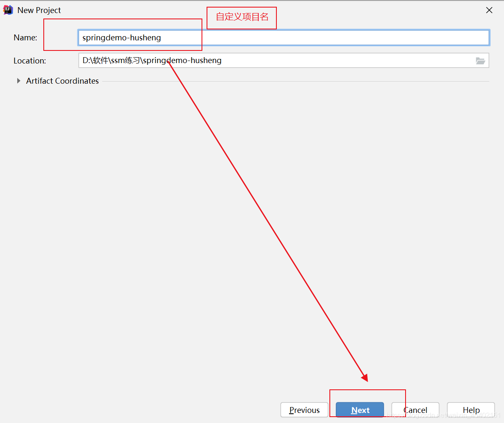Return to the Previous wizard step
Image resolution: width=504 pixels, height=423 pixels.
pos(304,410)
